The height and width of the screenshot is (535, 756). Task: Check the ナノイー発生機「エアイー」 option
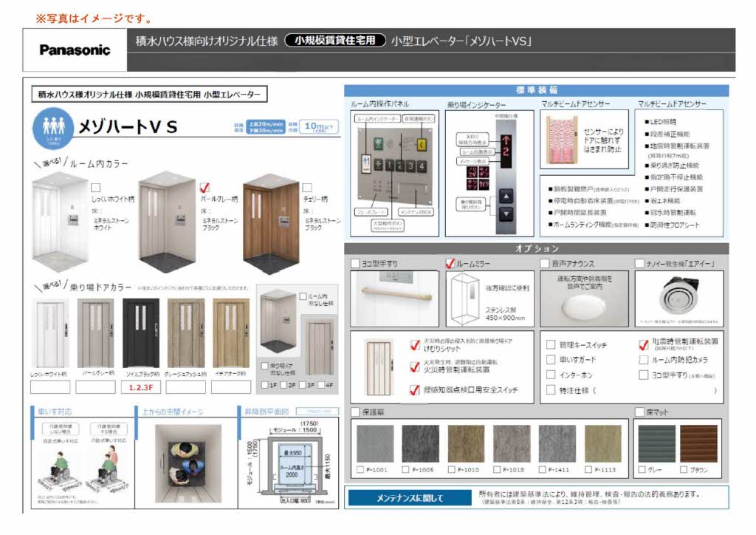point(640,263)
